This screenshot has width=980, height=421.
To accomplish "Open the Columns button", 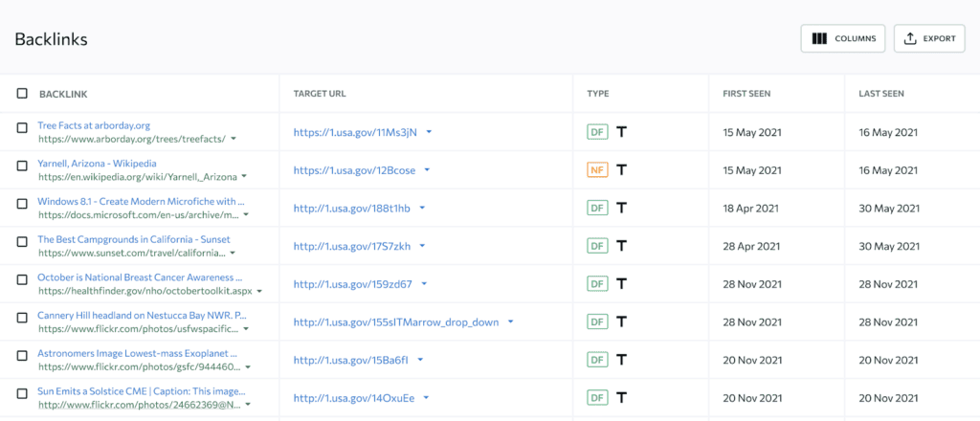I will pos(843,38).
